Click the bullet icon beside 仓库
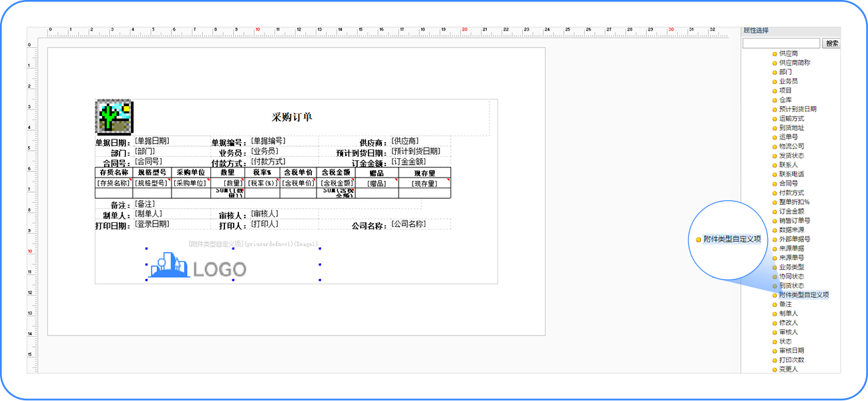This screenshot has height=401, width=868. click(775, 100)
